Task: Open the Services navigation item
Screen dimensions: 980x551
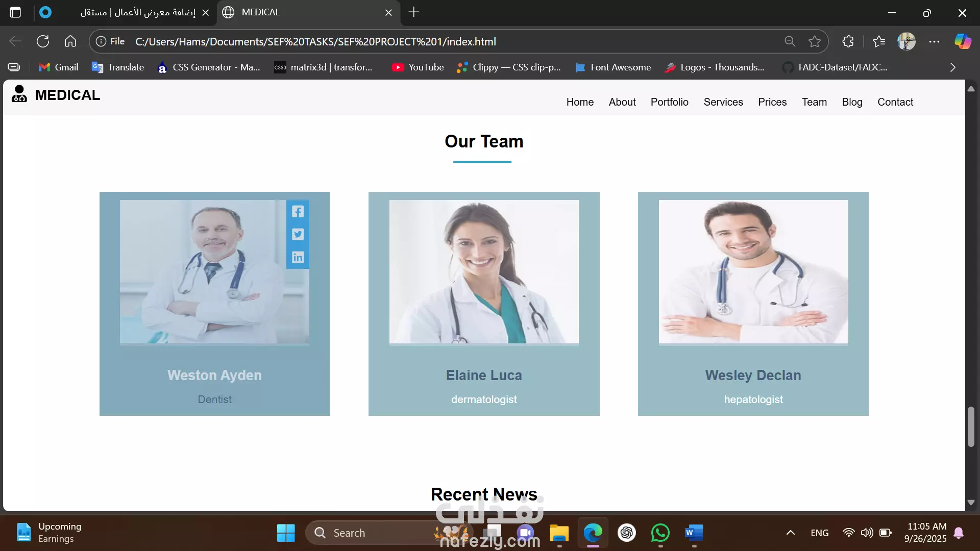Action: tap(723, 102)
